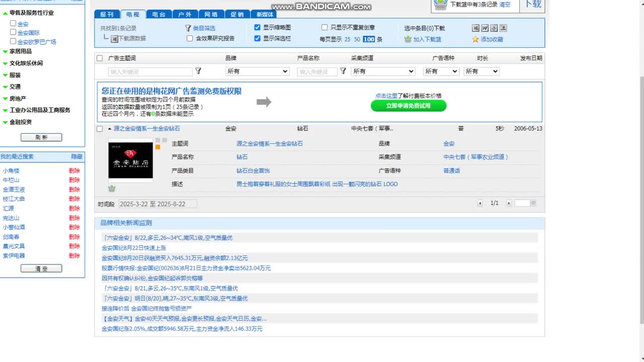
Task: Click the Excel export icon in download options
Action: (475, 28)
